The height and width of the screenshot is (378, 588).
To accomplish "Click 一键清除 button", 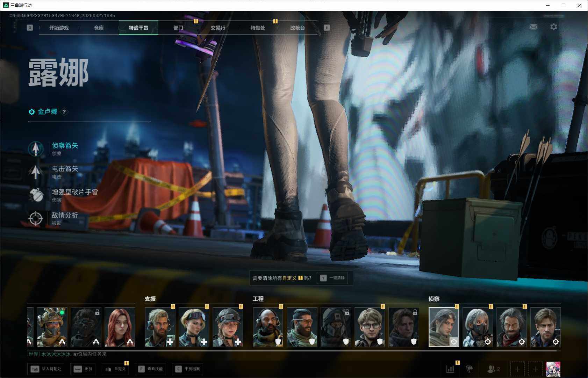I will (332, 278).
